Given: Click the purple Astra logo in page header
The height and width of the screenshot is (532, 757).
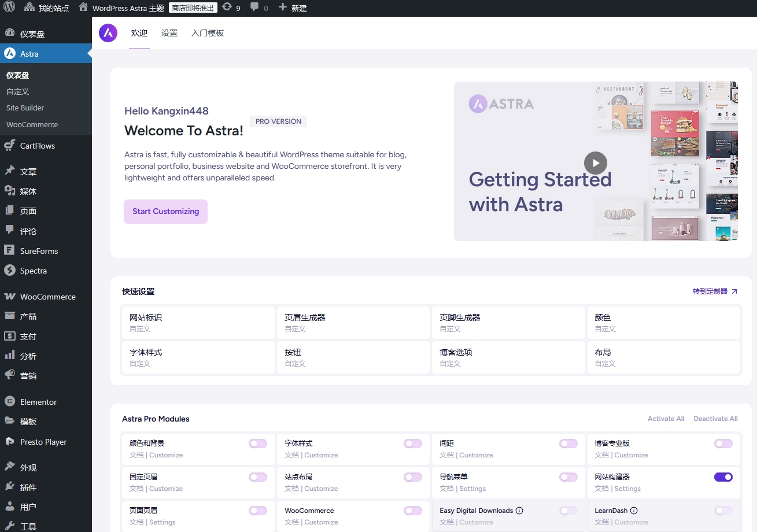Looking at the screenshot, I should 108,33.
